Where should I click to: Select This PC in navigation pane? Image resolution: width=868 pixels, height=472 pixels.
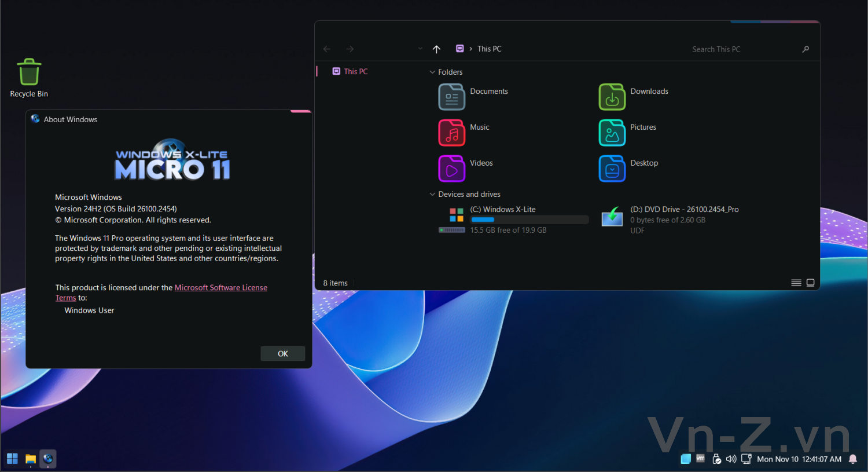[x=355, y=72]
